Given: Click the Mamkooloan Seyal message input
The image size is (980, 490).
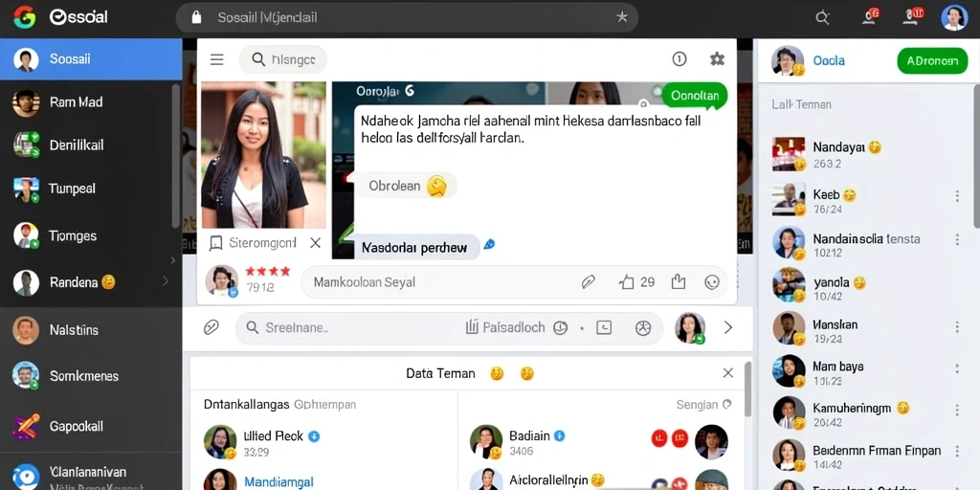Looking at the screenshot, I should pos(437,282).
